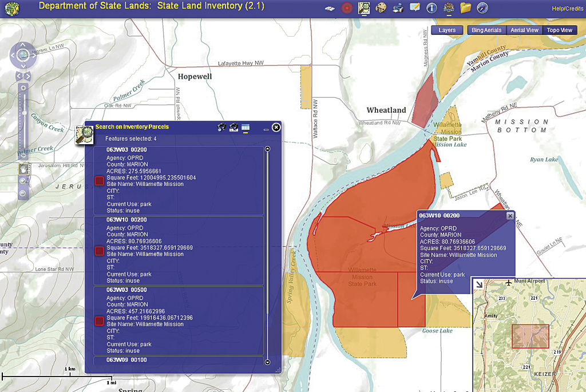This screenshot has width=586, height=392.
Task: Click the dark red parcel near Wheatland
Action: 426,103
